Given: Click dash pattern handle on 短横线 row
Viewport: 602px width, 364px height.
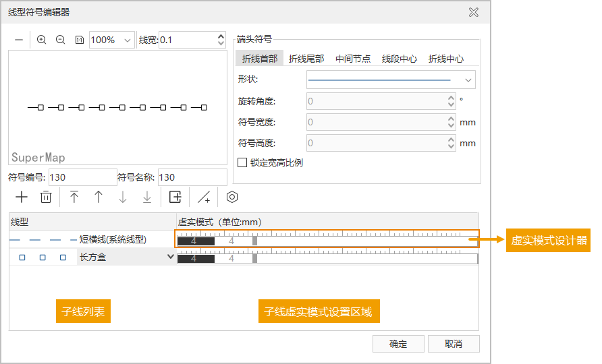Looking at the screenshot, I should pyautogui.click(x=254, y=241).
